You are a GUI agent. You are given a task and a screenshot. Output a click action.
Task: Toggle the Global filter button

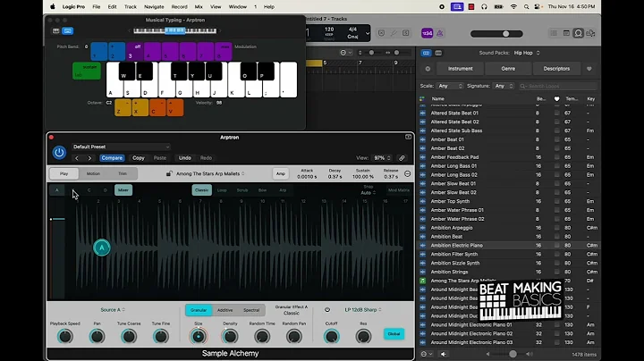click(x=394, y=334)
